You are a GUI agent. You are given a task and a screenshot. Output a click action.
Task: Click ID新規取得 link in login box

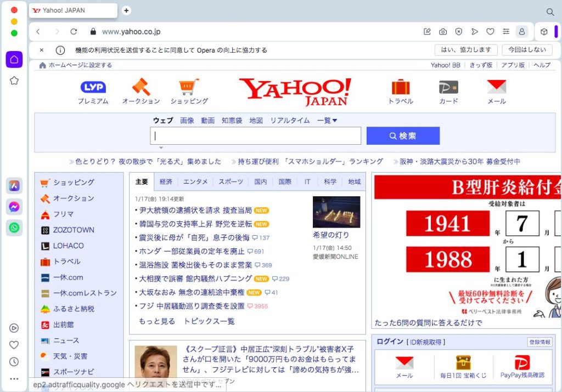click(426, 342)
